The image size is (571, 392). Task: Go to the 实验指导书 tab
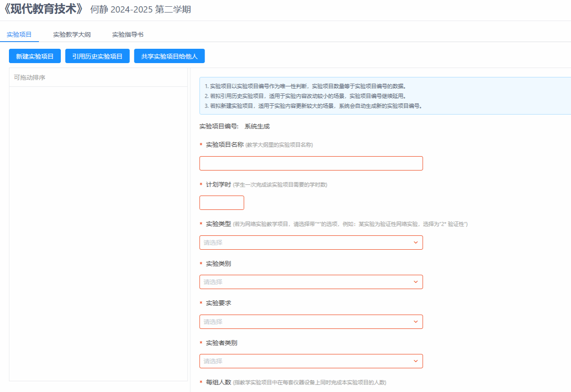click(x=128, y=34)
